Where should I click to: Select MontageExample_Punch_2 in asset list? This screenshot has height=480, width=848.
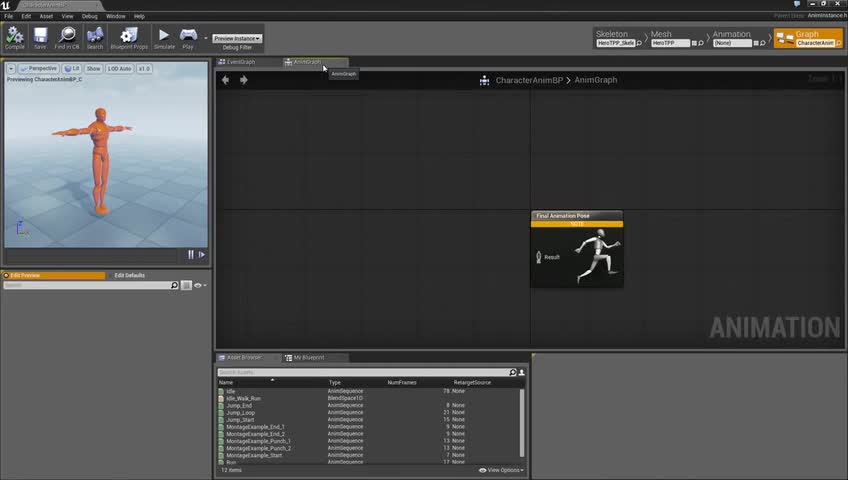368,448
